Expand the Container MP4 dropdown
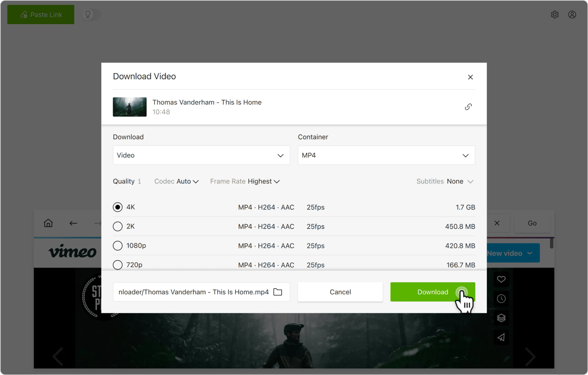Screen dimensions: 588x375 [x=386, y=155]
